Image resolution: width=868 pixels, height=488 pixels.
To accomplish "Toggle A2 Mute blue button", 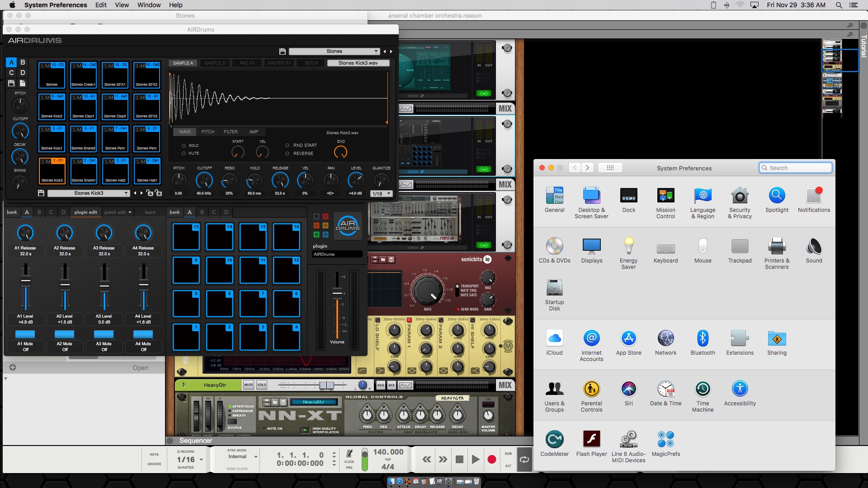I will [65, 334].
